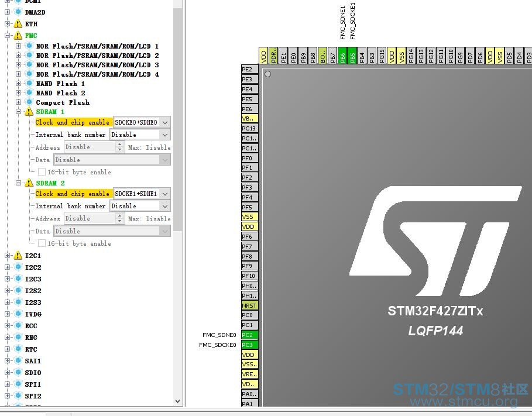Screen dimensions: 532x416
Task: Click SDRAM 2 Address stepper arrows
Action: [119, 218]
